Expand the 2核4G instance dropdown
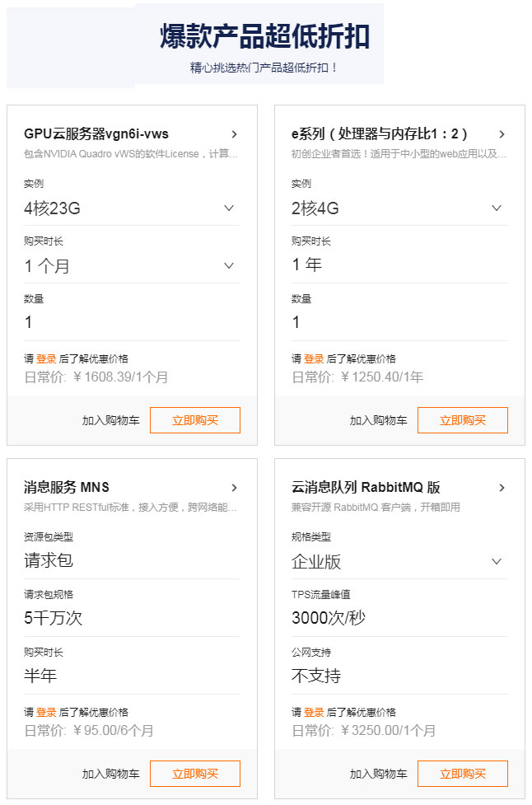 coord(399,208)
